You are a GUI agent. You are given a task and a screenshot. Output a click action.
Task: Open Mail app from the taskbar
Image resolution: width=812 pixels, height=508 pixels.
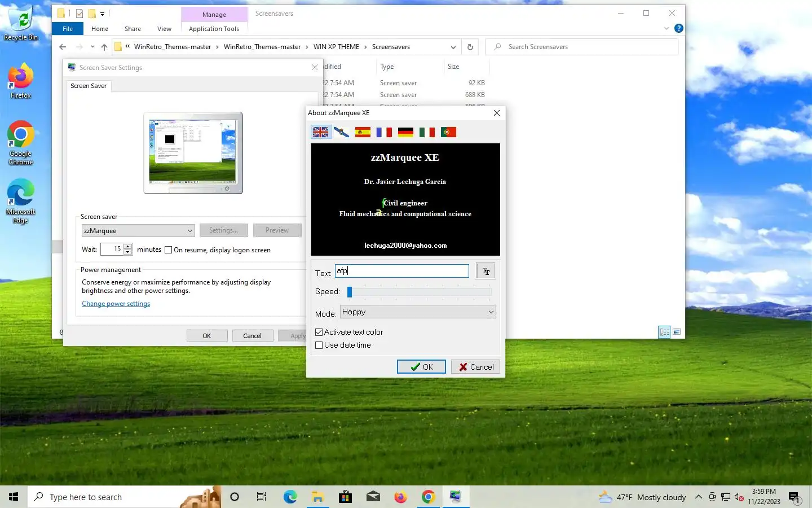click(373, 497)
